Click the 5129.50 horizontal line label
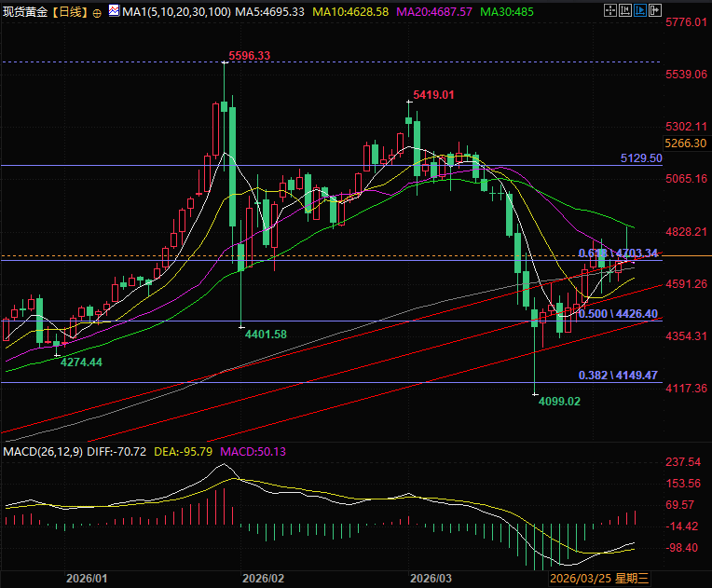Screen dimensions: 712x588 click(x=641, y=158)
